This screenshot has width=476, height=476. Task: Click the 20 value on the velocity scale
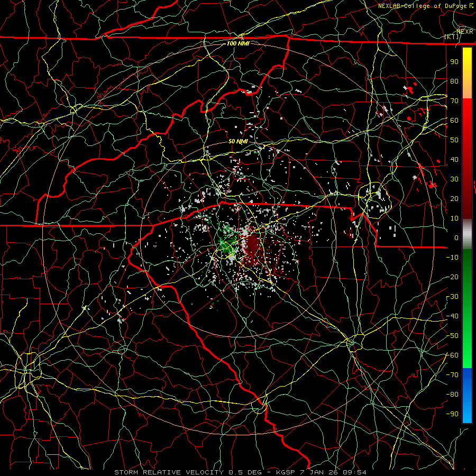pos(454,198)
